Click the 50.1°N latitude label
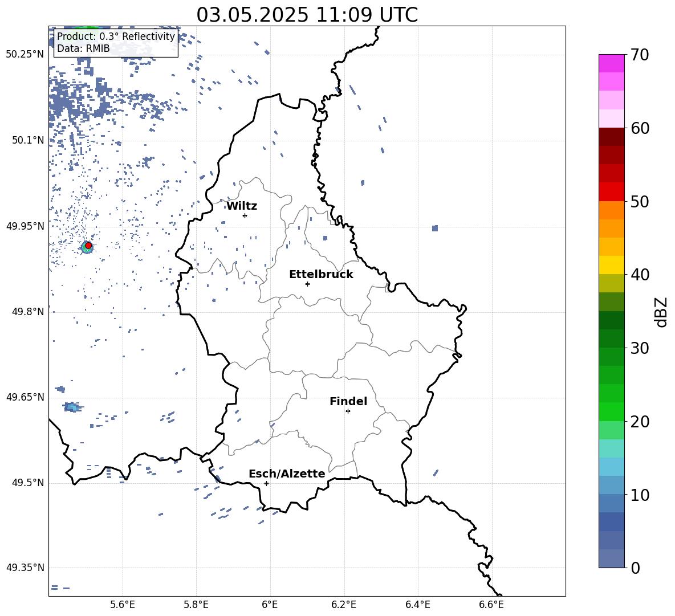The width and height of the screenshot is (675, 616). [x=28, y=140]
